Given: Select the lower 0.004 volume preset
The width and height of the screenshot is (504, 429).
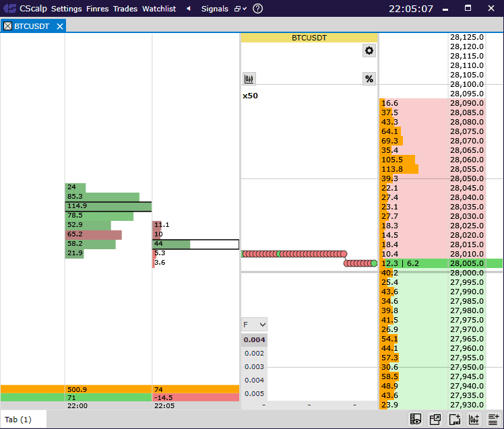Looking at the screenshot, I should click(x=254, y=380).
